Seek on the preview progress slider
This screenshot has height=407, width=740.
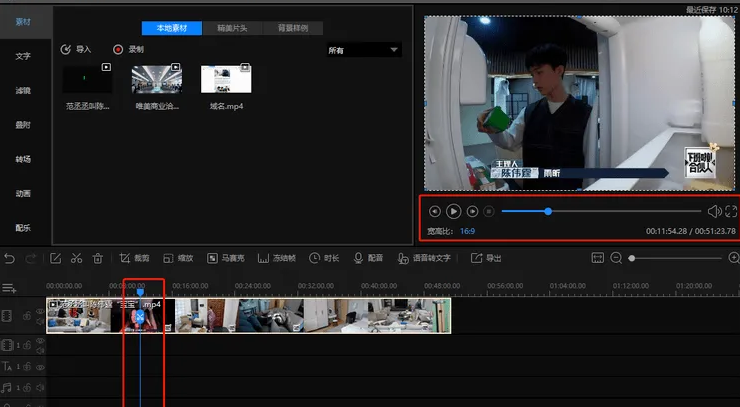601,211
